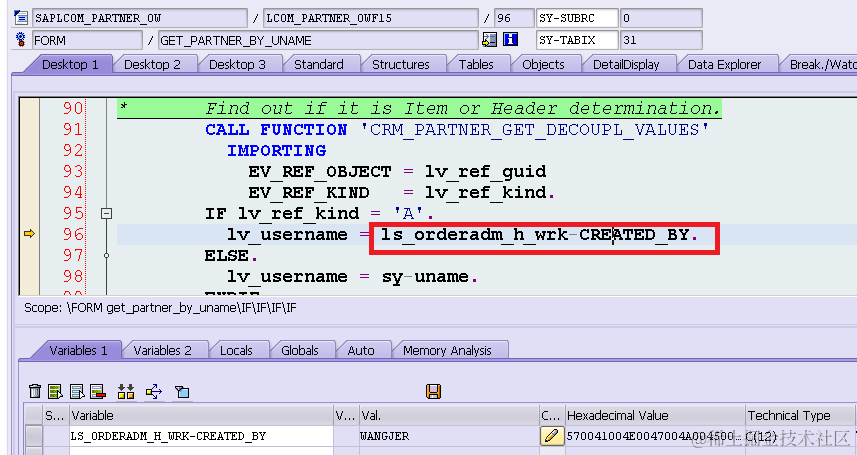Click the blue arrows services icon
The width and height of the screenshot is (857, 455).
point(154,391)
